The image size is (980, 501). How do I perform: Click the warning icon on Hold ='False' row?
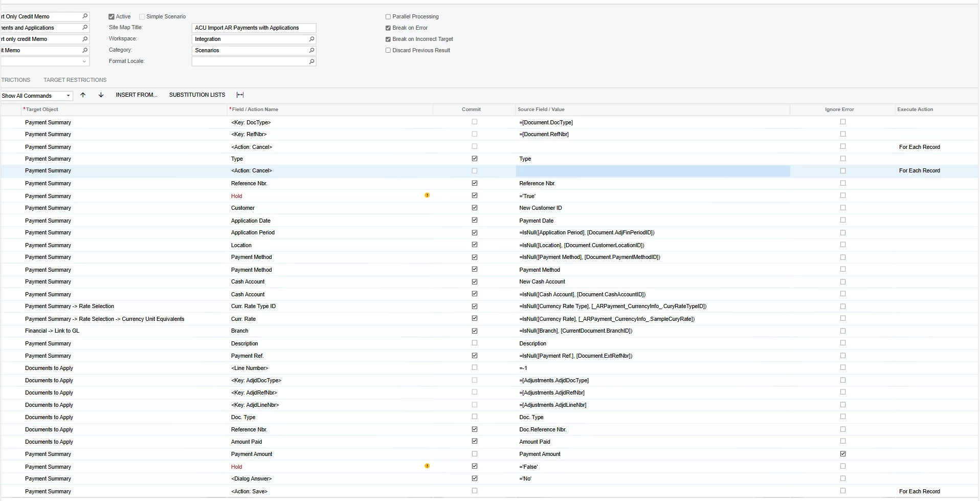coord(427,466)
